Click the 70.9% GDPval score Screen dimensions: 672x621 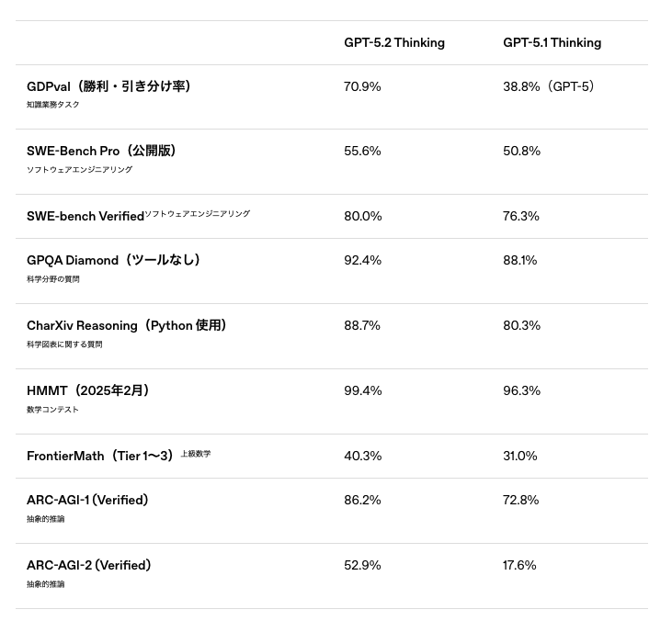click(362, 86)
